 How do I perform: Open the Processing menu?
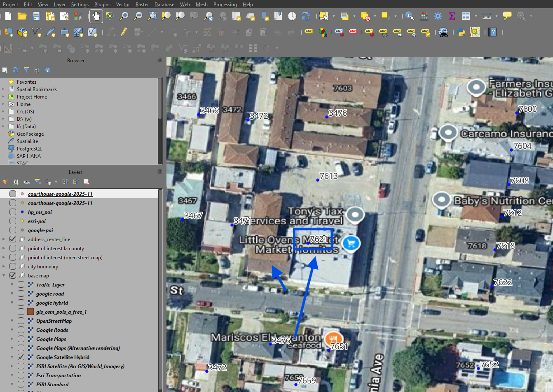(x=225, y=5)
